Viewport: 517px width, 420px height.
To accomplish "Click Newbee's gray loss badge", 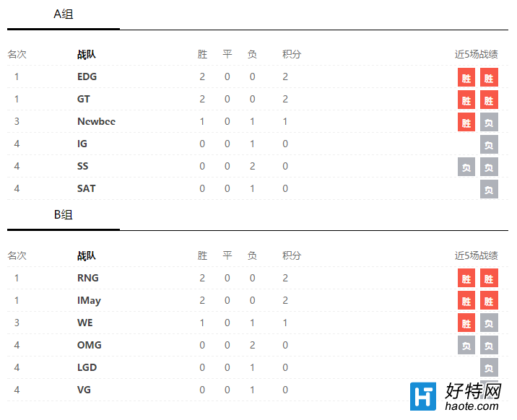I will [x=489, y=122].
